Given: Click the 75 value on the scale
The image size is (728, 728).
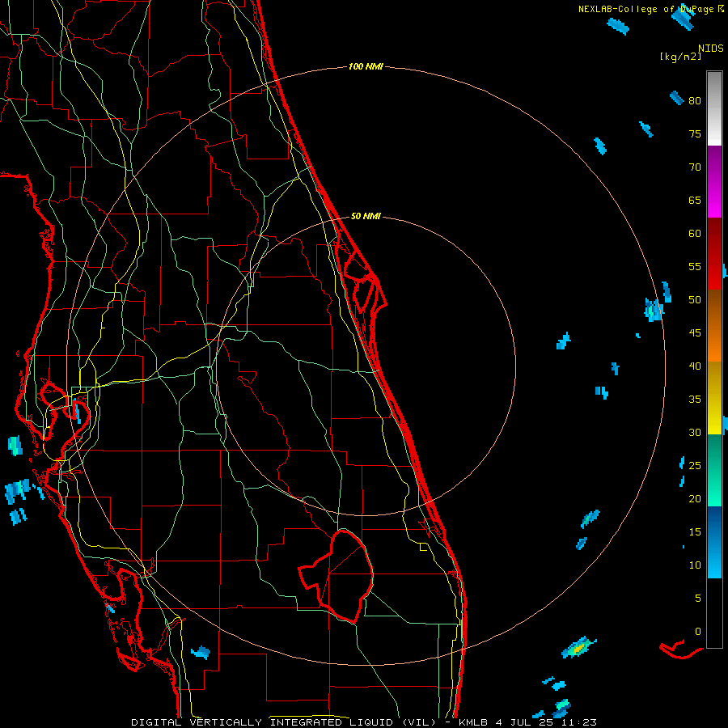Looking at the screenshot, I should pyautogui.click(x=695, y=133).
